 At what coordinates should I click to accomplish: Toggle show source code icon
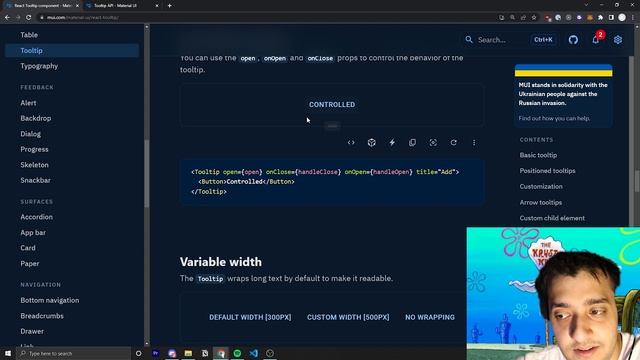351,142
